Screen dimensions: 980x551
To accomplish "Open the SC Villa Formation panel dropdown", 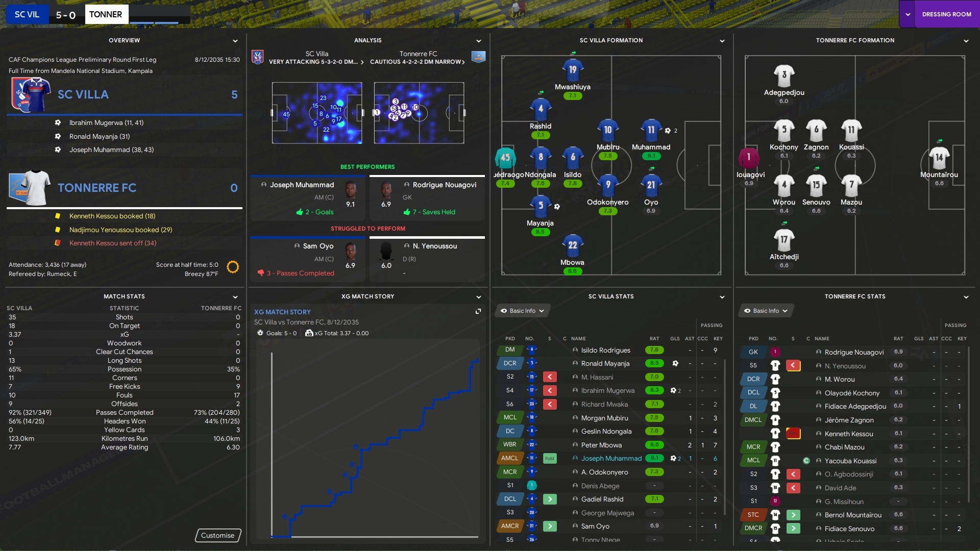I will [x=722, y=41].
